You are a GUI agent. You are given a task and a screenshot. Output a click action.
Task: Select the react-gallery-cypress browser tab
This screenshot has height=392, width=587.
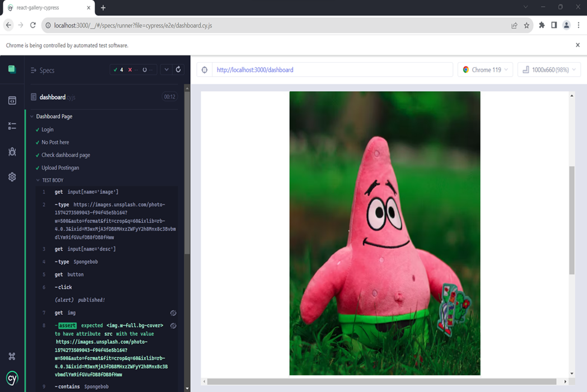[49, 7]
